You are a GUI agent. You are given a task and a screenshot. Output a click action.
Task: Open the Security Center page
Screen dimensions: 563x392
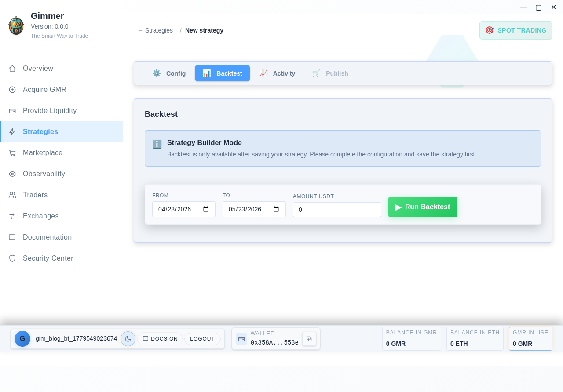(x=62, y=258)
